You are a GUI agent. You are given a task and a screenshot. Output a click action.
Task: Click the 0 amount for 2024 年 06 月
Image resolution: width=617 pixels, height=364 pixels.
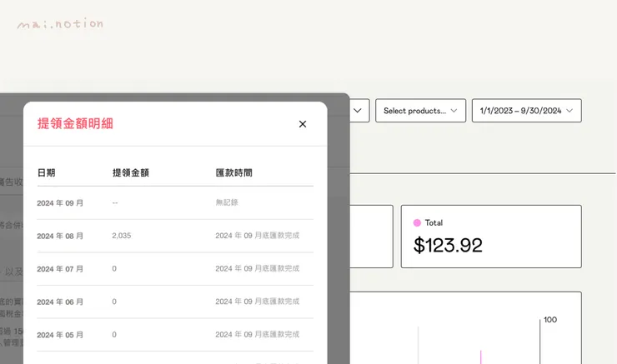[x=114, y=302]
